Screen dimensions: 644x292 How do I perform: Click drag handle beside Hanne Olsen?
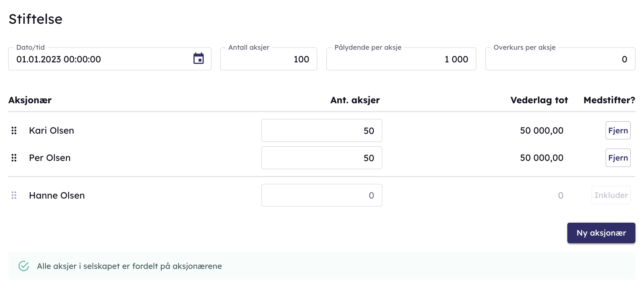[14, 195]
